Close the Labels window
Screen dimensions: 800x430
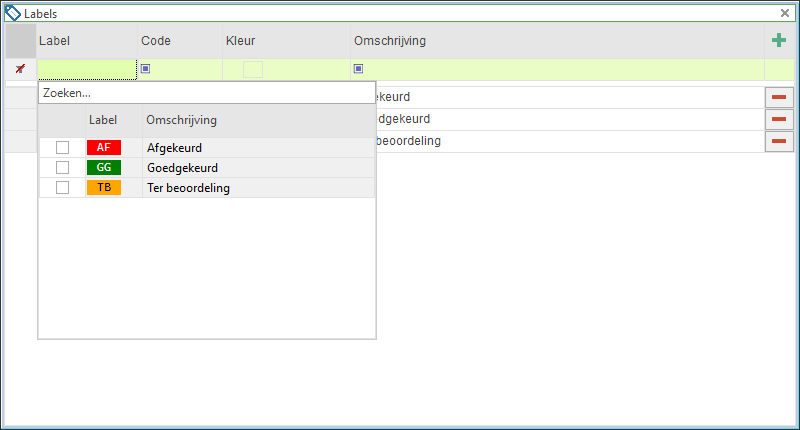pos(785,13)
